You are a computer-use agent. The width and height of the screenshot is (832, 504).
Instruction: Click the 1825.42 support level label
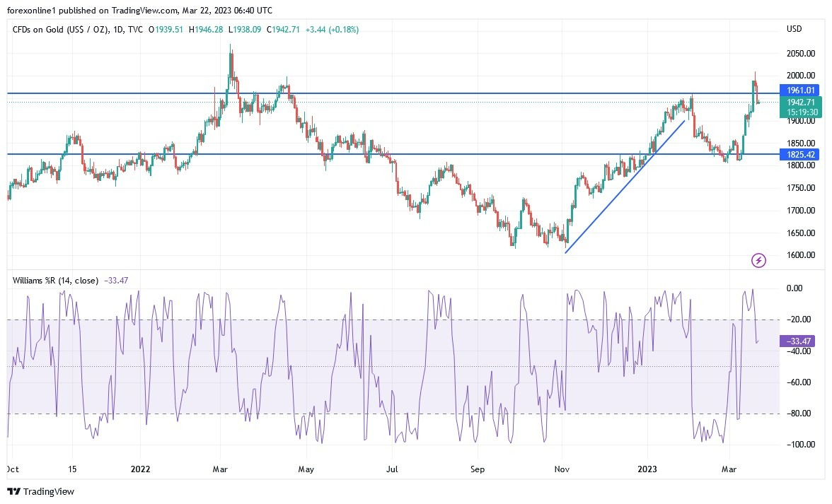[x=799, y=154]
